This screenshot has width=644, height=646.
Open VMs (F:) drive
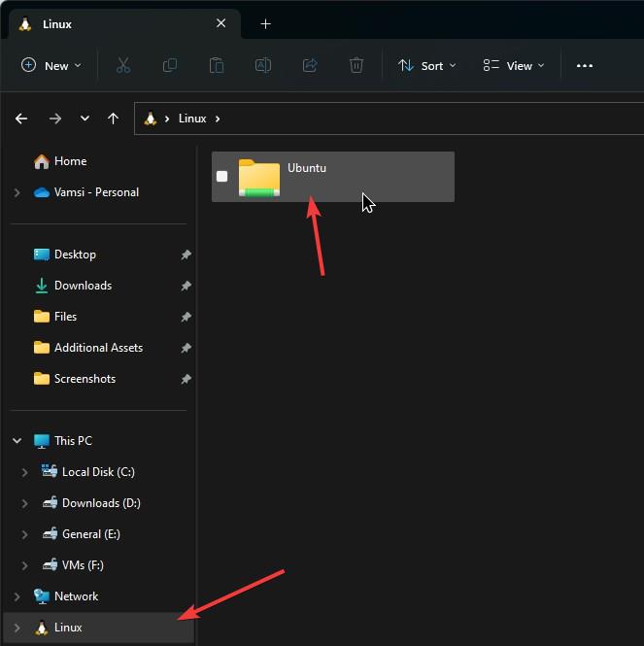pos(83,565)
